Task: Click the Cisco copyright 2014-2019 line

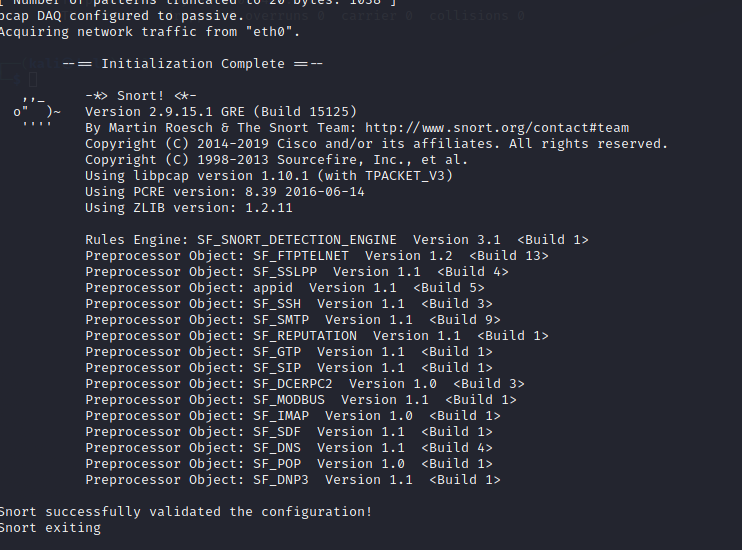Action: click(x=377, y=144)
